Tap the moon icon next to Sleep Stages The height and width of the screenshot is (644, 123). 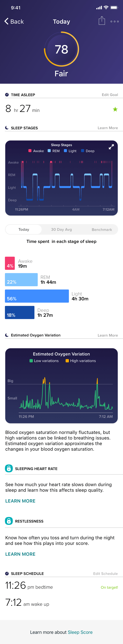[7, 128]
